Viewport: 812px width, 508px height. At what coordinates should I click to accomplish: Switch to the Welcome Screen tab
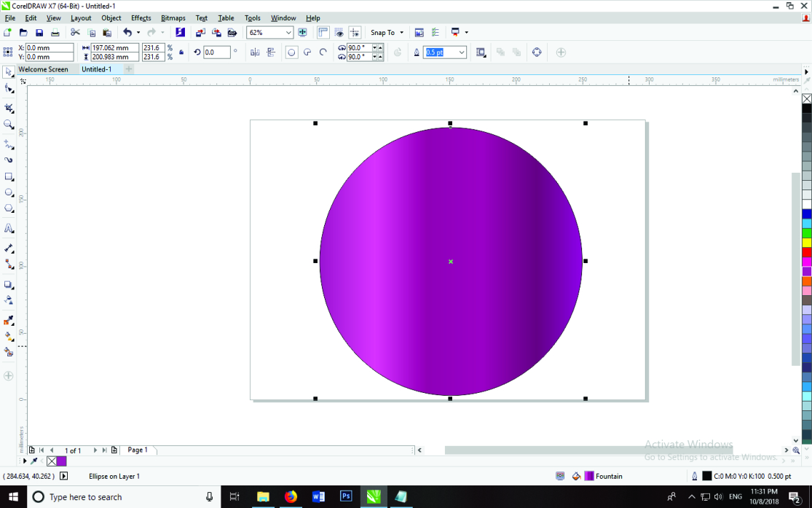tap(43, 69)
